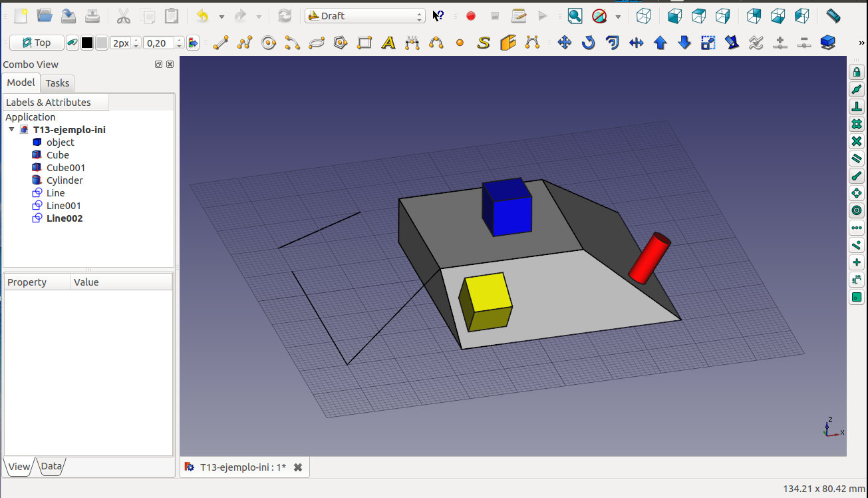Open the Draft workbench dropdown

tap(364, 16)
